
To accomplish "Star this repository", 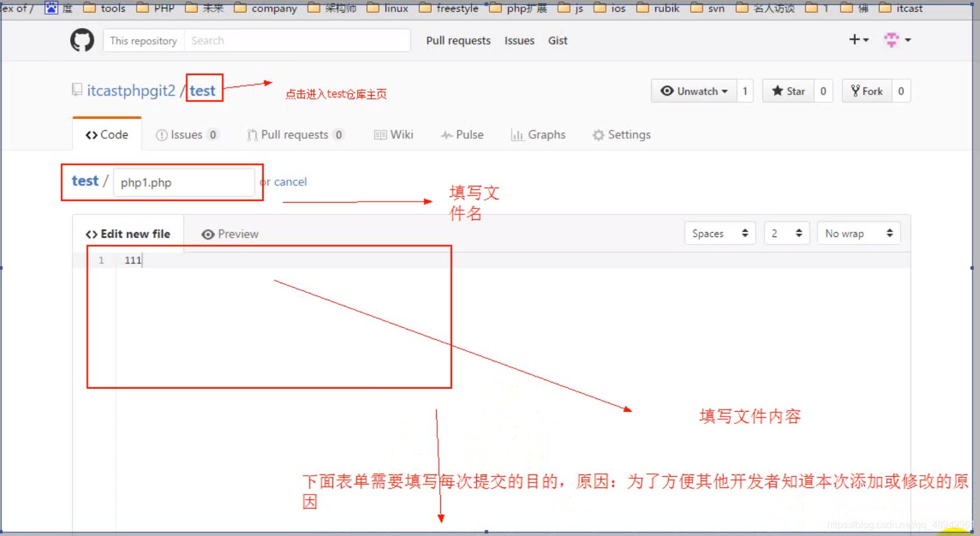I will click(788, 91).
